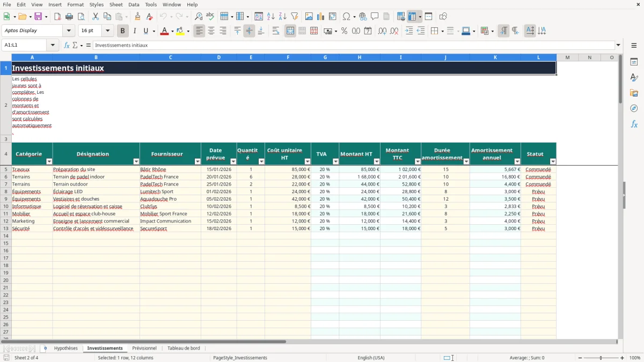Insert a hyperlink
This screenshot has width=644, height=362.
pos(363,17)
